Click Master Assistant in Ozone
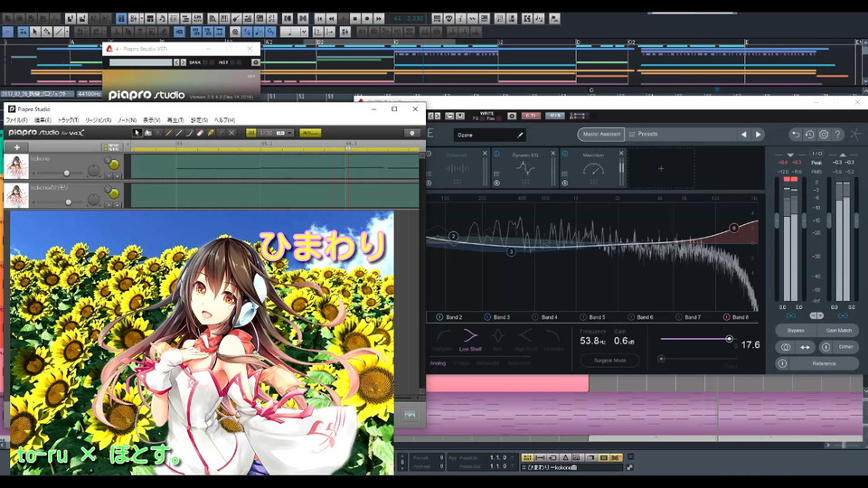 coord(601,134)
